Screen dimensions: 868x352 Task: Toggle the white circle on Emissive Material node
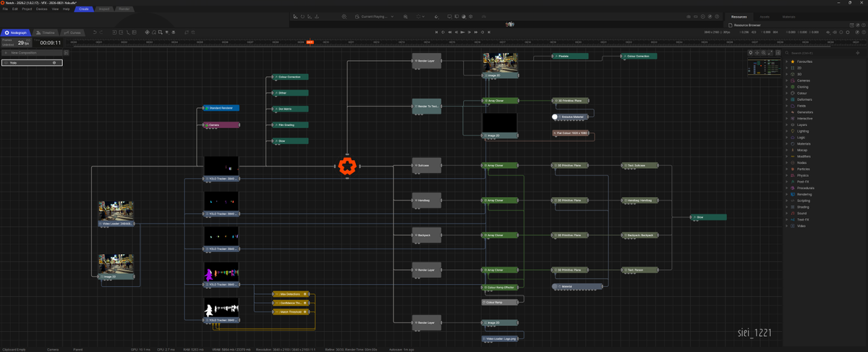click(x=556, y=117)
